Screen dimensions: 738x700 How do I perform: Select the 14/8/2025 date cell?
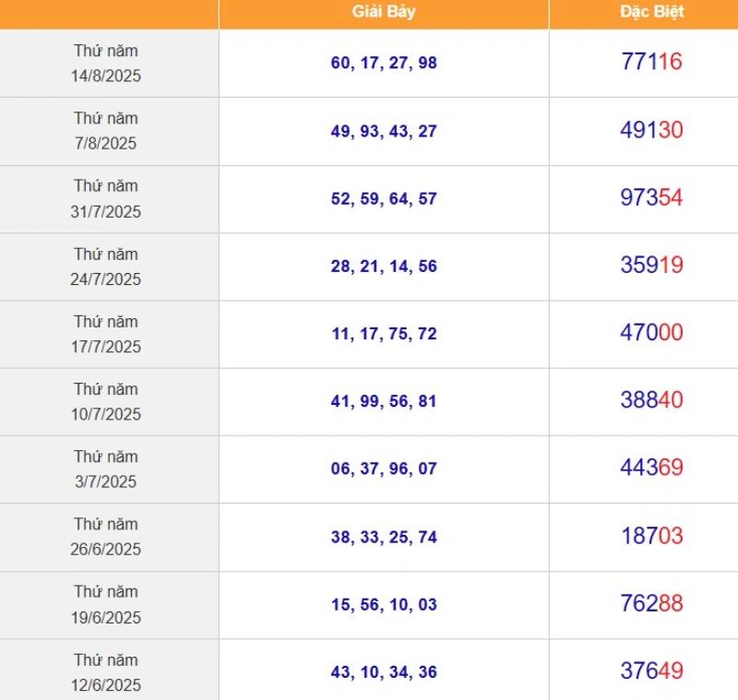pos(106,63)
